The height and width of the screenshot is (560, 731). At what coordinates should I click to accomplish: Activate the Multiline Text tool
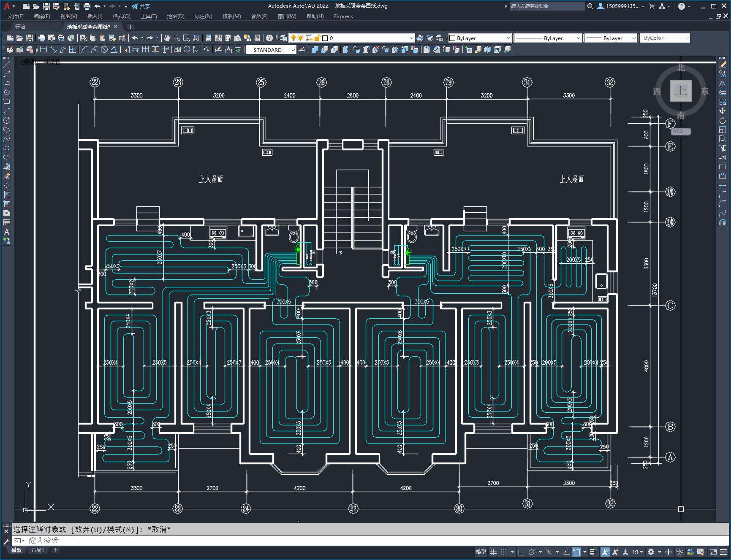[7, 232]
